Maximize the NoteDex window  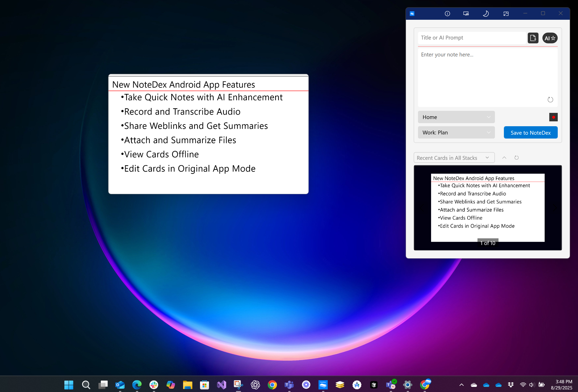click(x=543, y=14)
